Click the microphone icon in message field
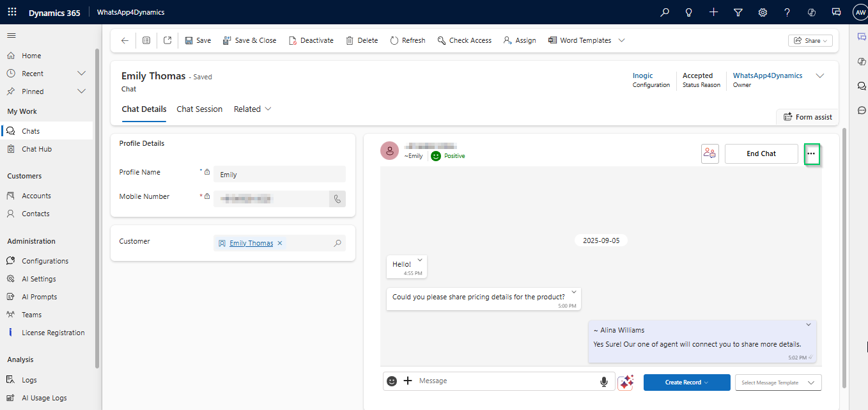The image size is (868, 410). pos(603,382)
